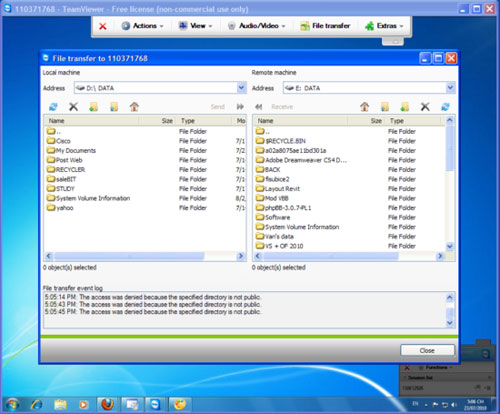
Task: Click local folder icon next to home
Action: [x=114, y=107]
